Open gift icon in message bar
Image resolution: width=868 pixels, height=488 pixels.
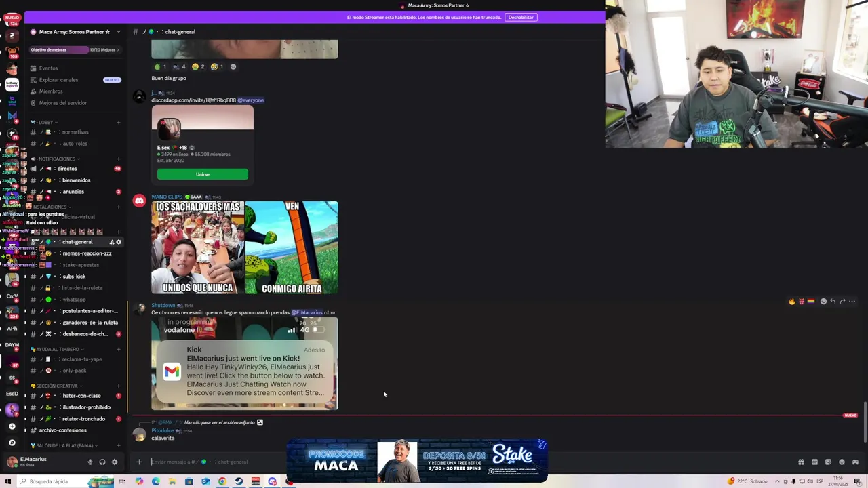pos(801,462)
